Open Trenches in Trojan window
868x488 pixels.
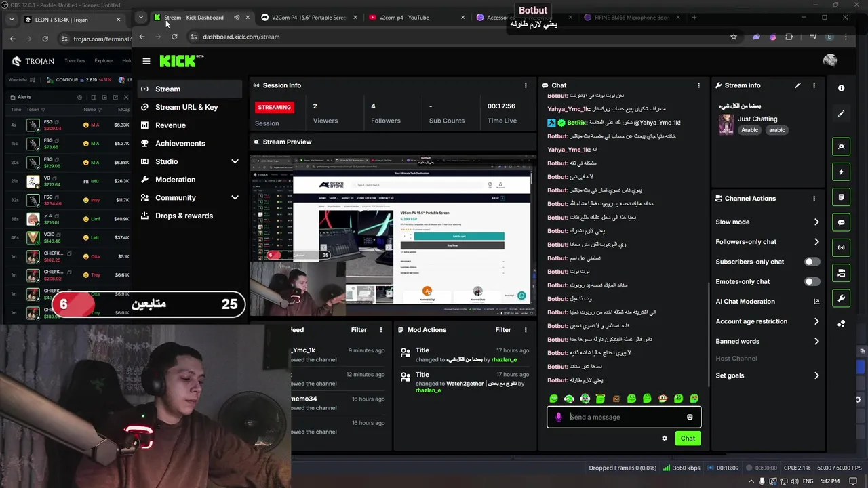click(75, 61)
